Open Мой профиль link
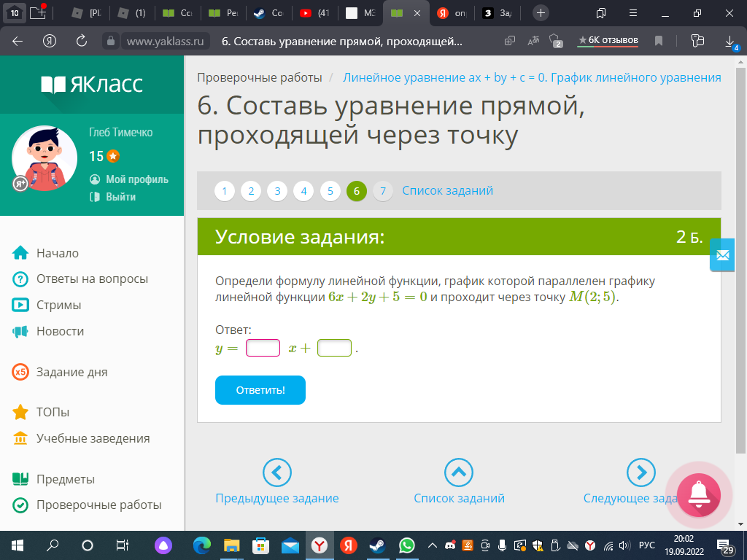747x560 pixels. (129, 179)
